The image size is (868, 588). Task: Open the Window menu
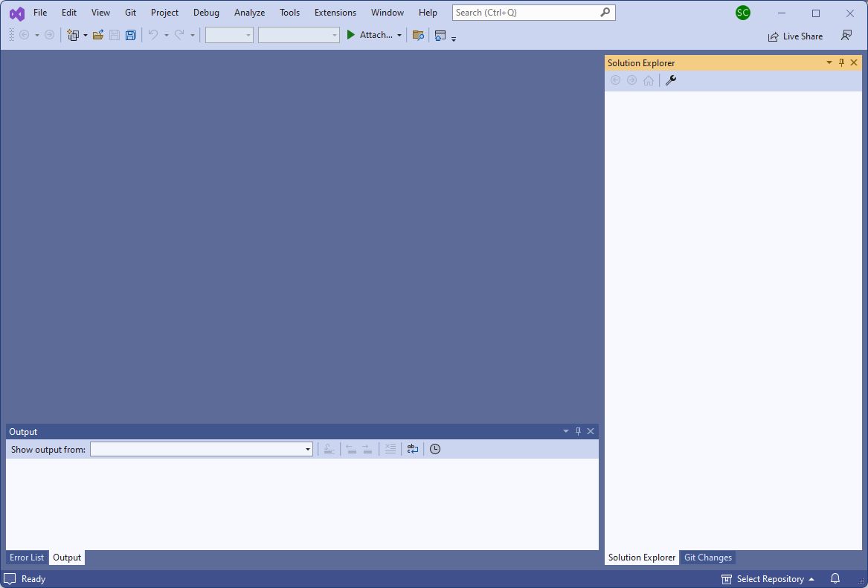[388, 12]
